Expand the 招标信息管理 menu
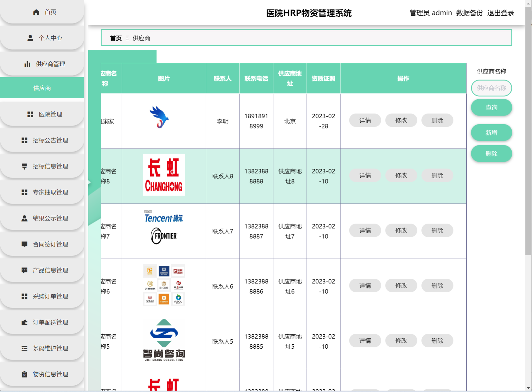The image size is (532, 392). [x=42, y=166]
